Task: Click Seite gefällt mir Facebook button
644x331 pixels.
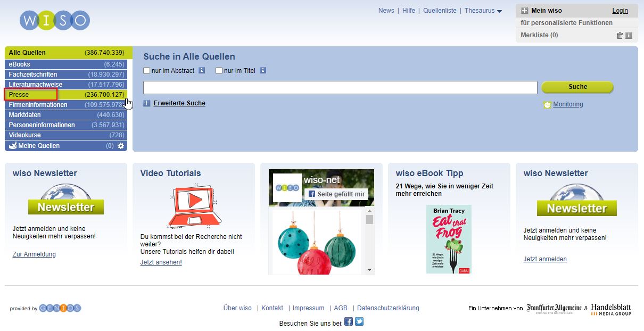Action: click(336, 194)
